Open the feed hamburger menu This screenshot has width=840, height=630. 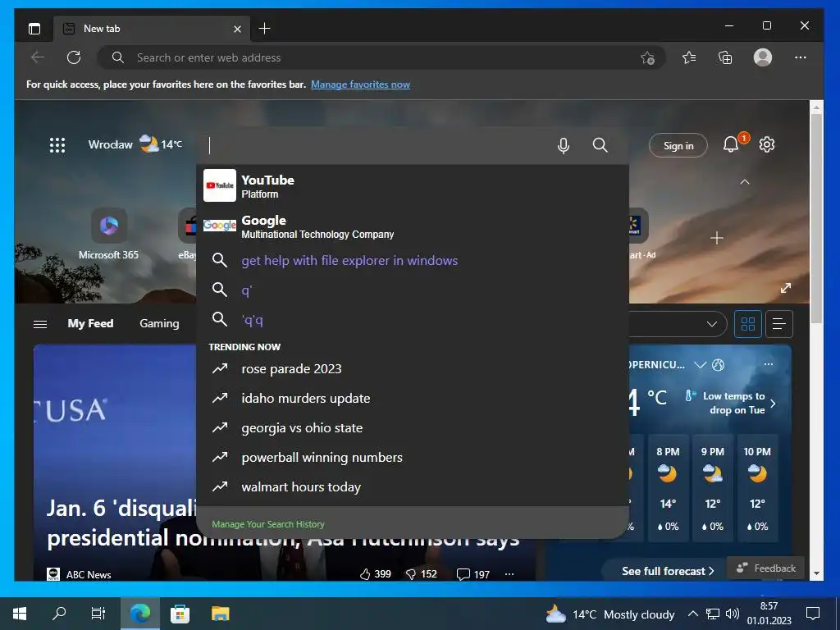40,324
